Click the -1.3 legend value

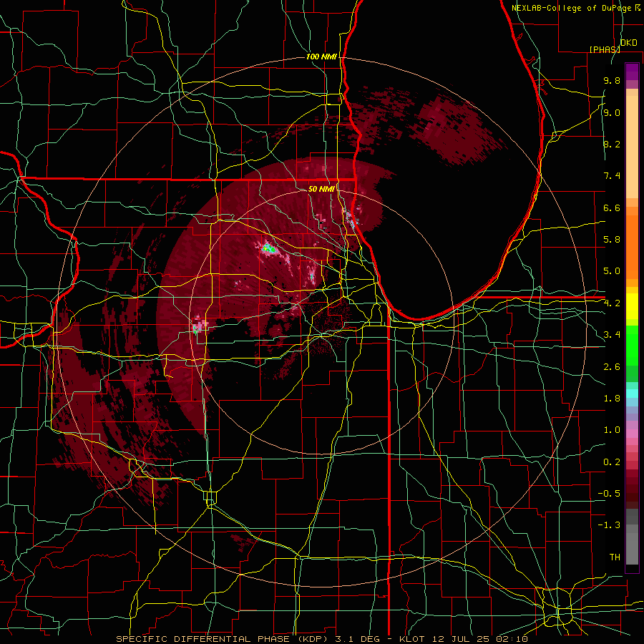tap(609, 525)
